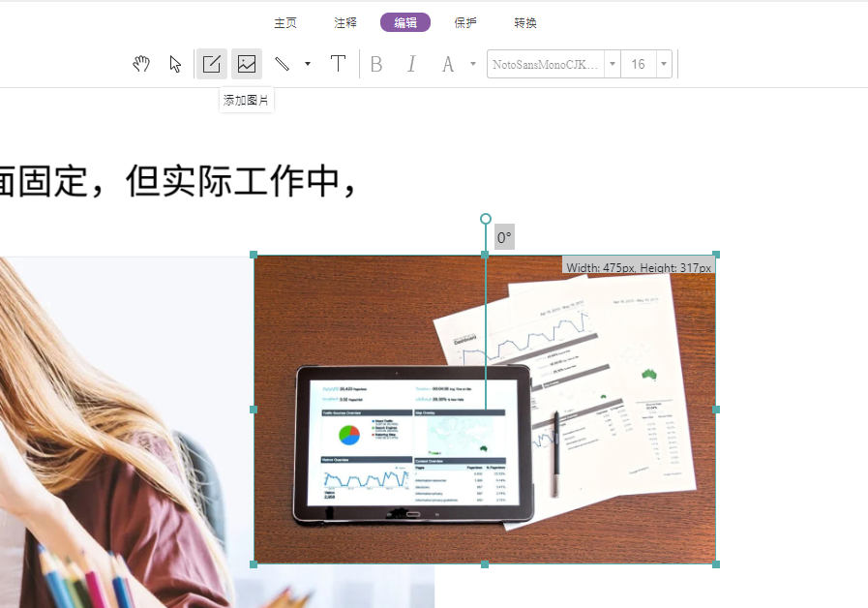This screenshot has height=608, width=868.
Task: Click the highlighted 编辑 button
Action: (x=404, y=22)
